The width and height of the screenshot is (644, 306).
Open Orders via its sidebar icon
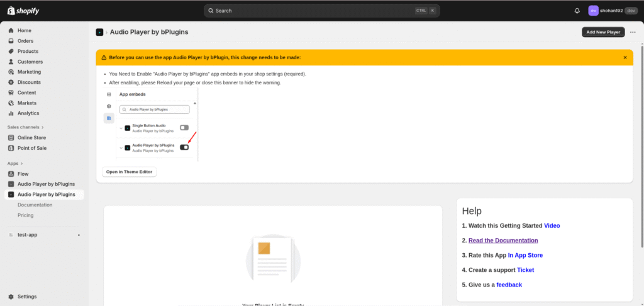tap(11, 41)
